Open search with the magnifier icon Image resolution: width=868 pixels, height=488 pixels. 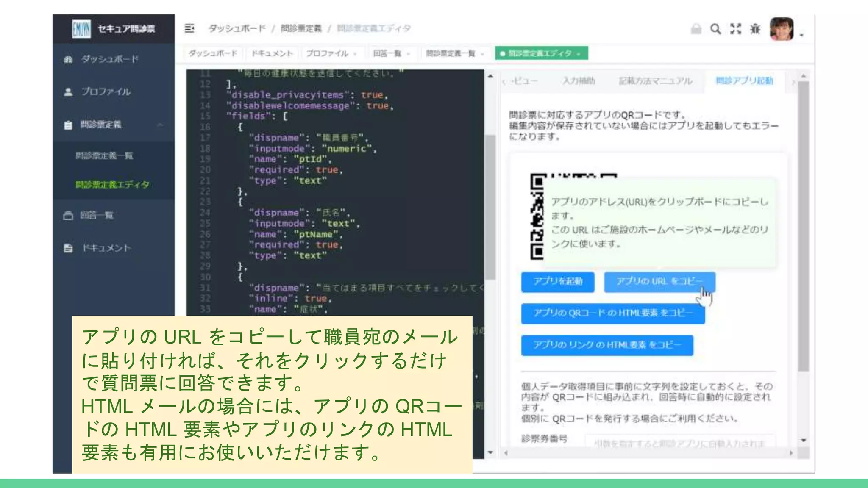pos(716,29)
